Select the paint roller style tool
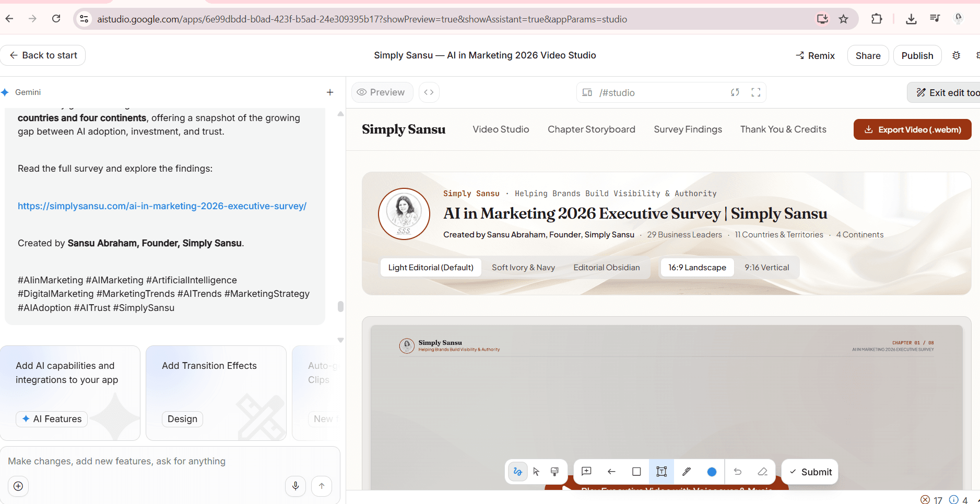The height and width of the screenshot is (504, 980). tap(554, 472)
